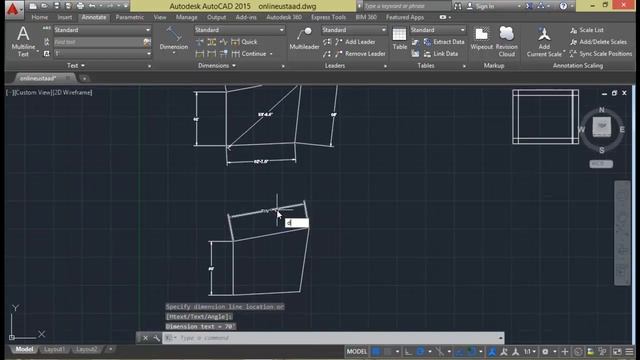Activate the Wipeout tool
Viewport: 640px width, 360px height.
(482, 39)
